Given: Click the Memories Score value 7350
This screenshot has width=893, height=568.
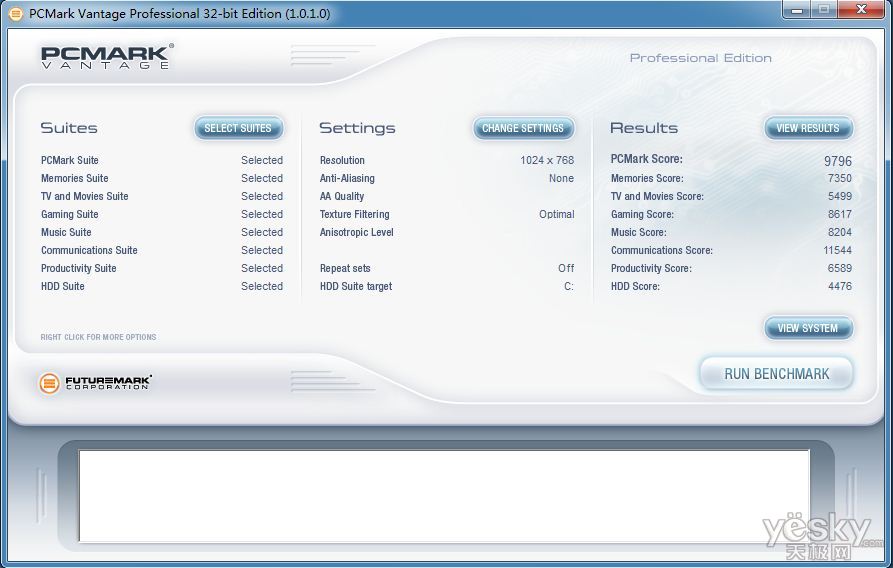Looking at the screenshot, I should (839, 178).
